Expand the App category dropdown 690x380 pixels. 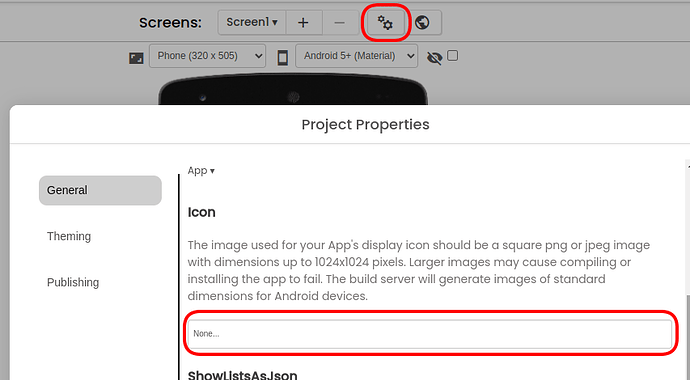(x=201, y=171)
